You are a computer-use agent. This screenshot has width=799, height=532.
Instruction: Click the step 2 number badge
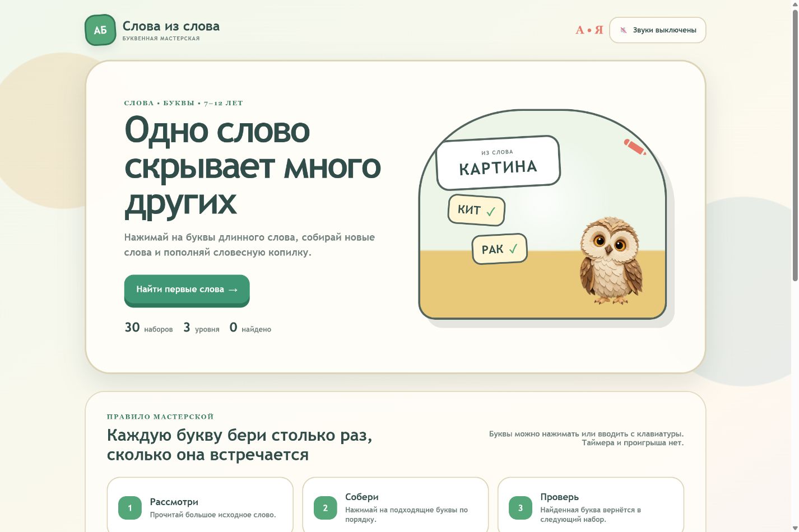pyautogui.click(x=325, y=508)
